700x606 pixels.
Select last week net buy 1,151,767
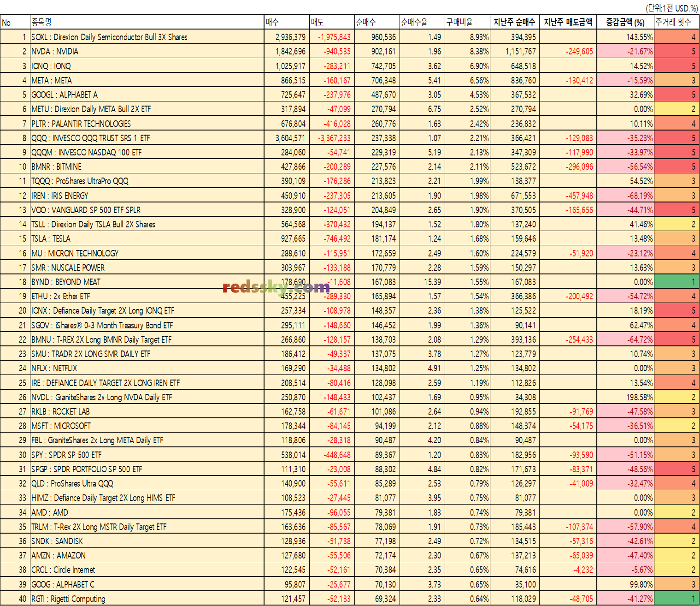[x=514, y=51]
